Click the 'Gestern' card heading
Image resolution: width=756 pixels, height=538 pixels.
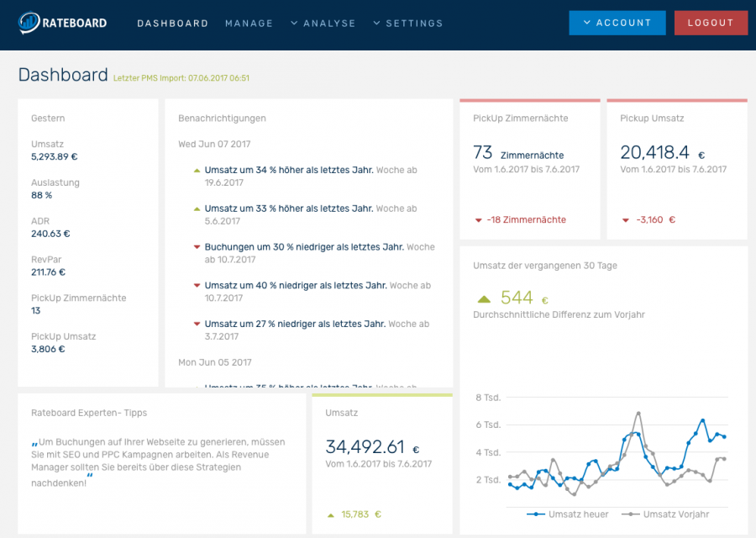[48, 119]
